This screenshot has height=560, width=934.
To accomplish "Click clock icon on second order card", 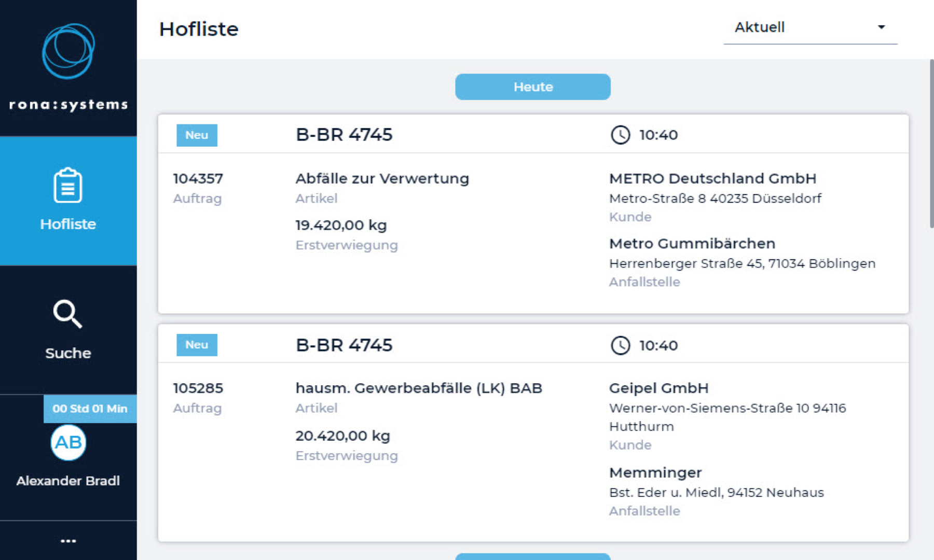I will click(620, 345).
